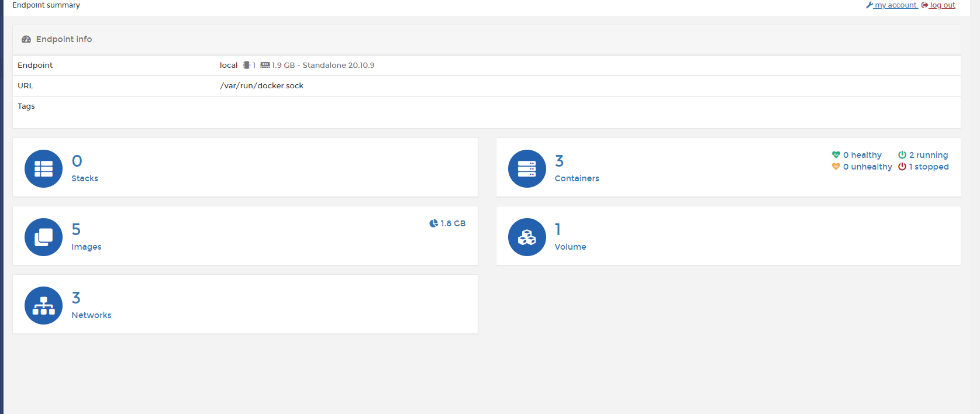The height and width of the screenshot is (414, 980).
Task: Select the Images count number 5
Action: (76, 229)
